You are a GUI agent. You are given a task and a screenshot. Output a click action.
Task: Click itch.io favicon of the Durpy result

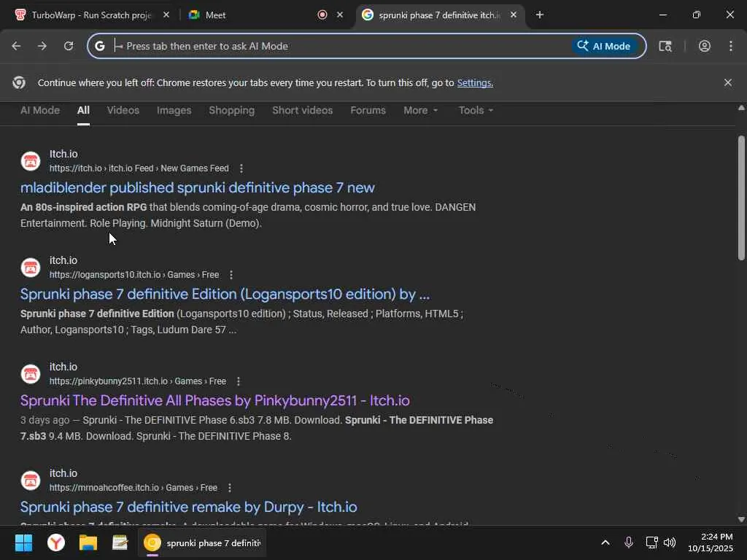pyautogui.click(x=31, y=481)
